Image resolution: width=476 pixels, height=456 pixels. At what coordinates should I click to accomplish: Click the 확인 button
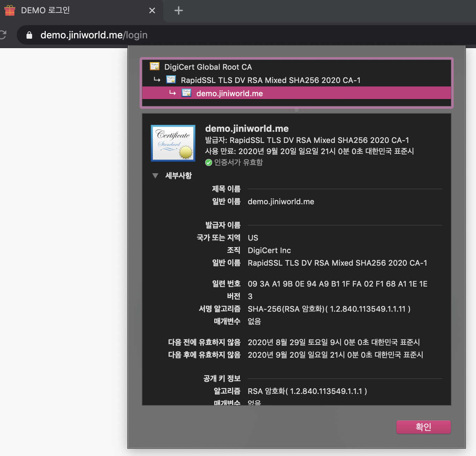click(x=424, y=427)
